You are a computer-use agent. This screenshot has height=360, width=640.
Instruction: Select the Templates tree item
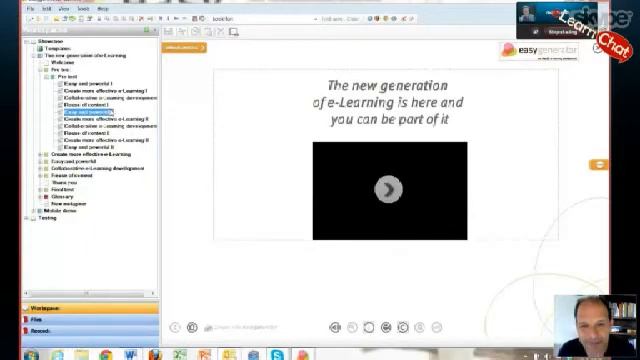58,49
